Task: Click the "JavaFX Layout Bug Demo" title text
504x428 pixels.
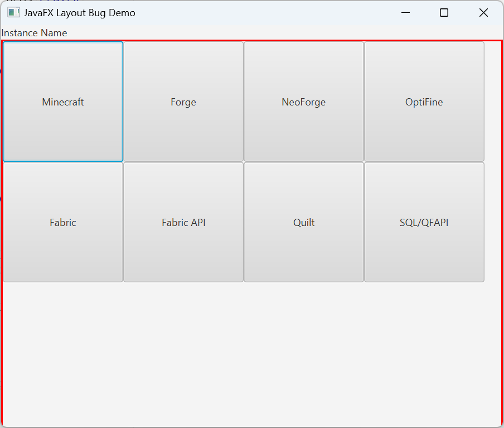Action: [79, 12]
